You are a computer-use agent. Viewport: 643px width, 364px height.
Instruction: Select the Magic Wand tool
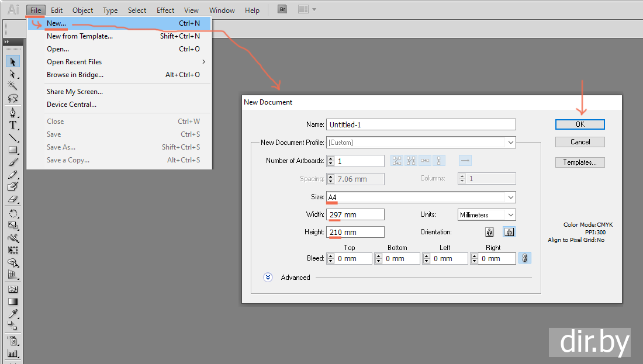click(x=12, y=86)
